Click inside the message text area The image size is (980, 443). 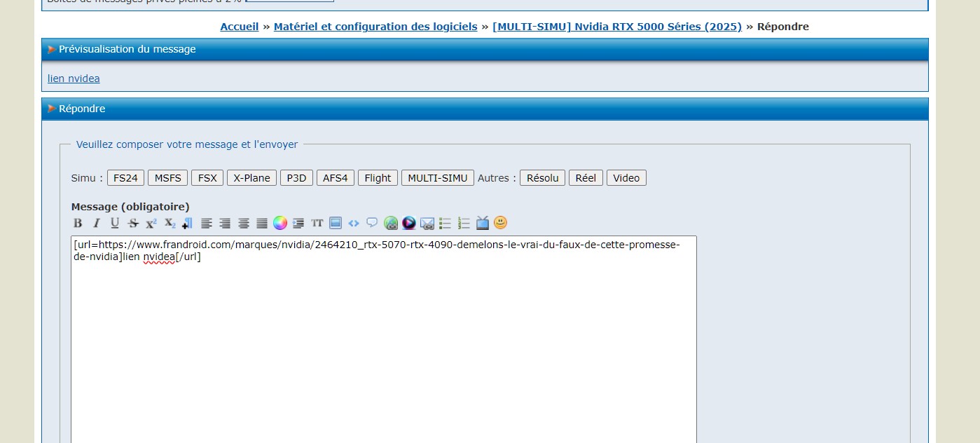tap(384, 339)
